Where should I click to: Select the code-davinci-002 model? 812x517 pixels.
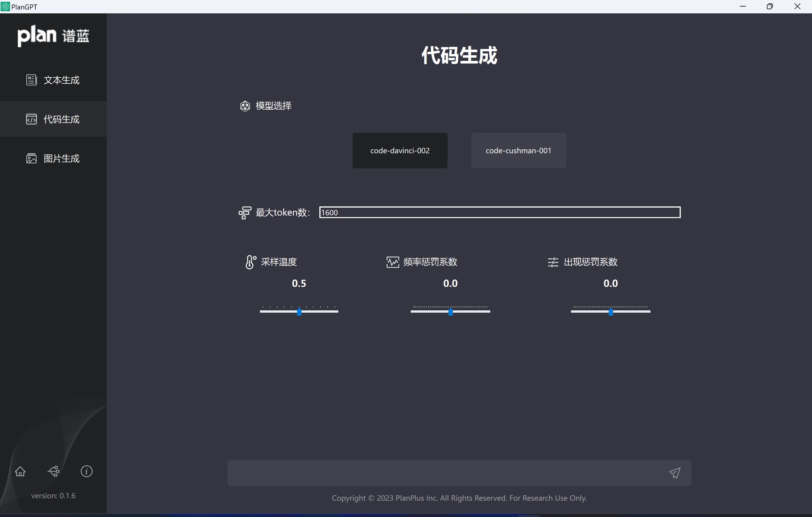399,151
